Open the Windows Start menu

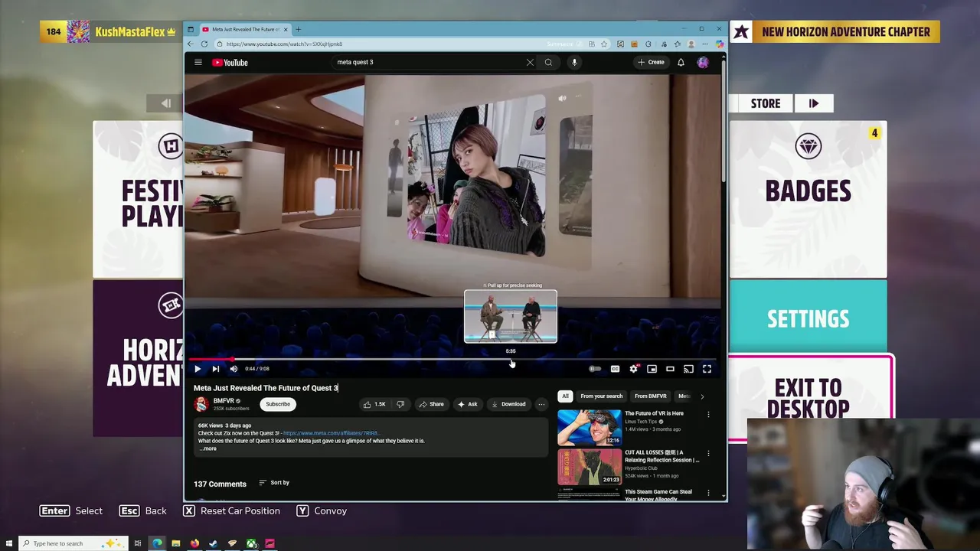(x=9, y=543)
